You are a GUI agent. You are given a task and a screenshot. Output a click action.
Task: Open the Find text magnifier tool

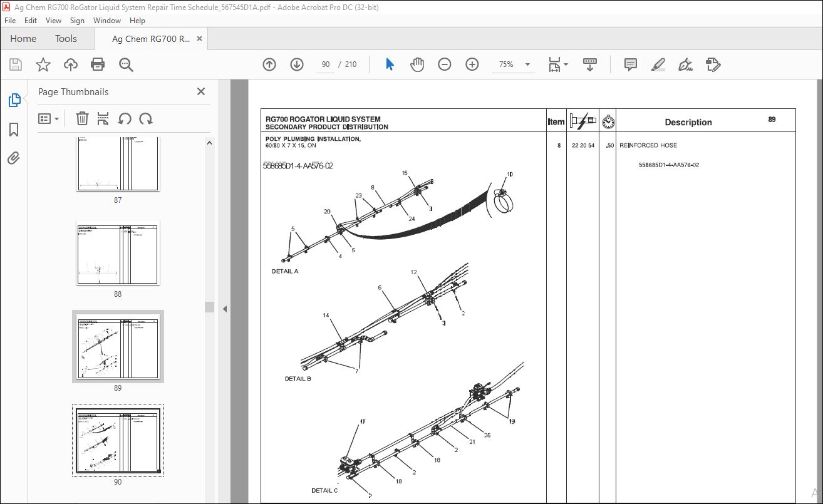[x=126, y=64]
